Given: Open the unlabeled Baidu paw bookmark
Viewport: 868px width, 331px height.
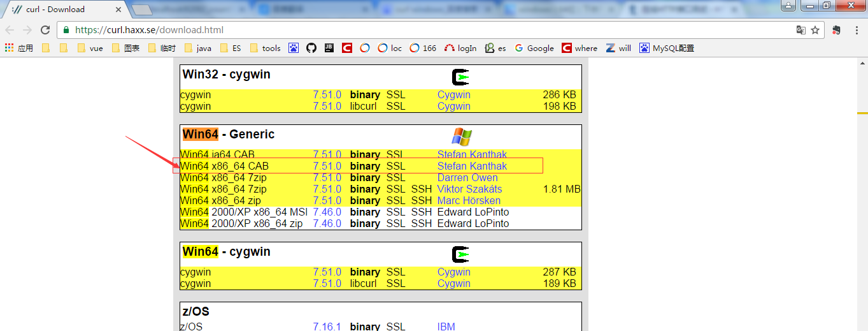Looking at the screenshot, I should pos(294,48).
